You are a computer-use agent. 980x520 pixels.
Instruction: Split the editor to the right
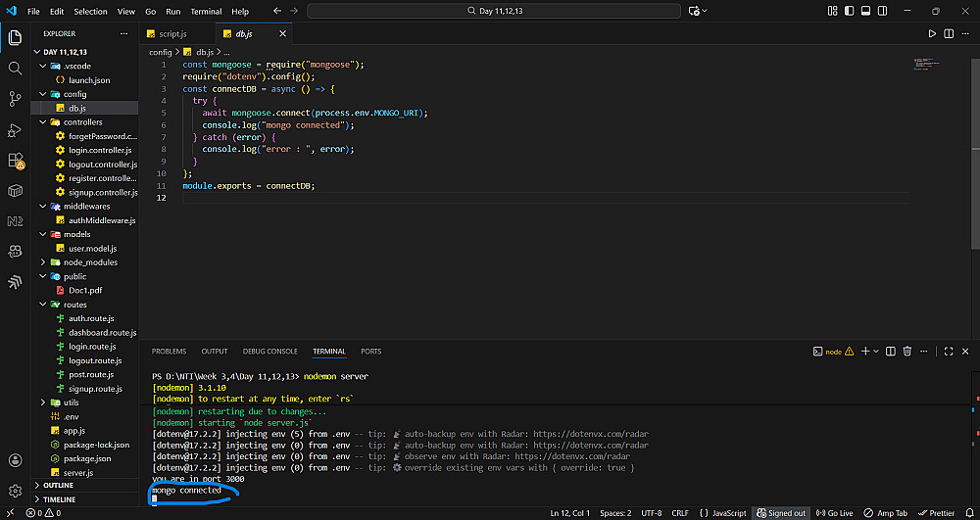click(947, 33)
